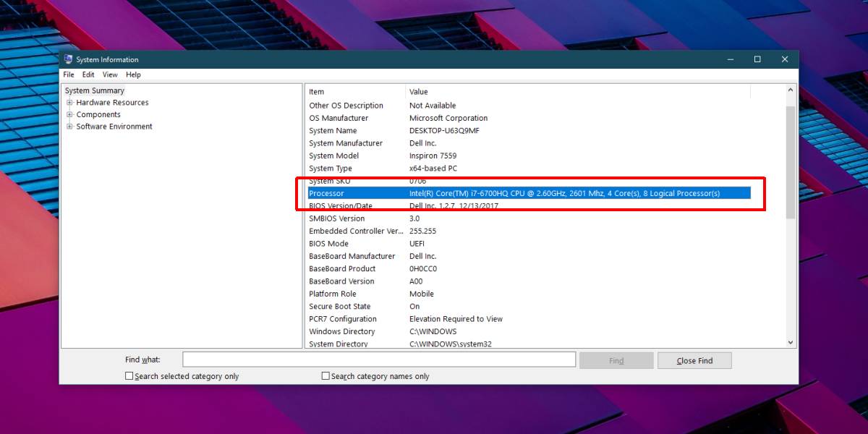Select the PCR7 Configuration row
868x434 pixels.
(343, 319)
